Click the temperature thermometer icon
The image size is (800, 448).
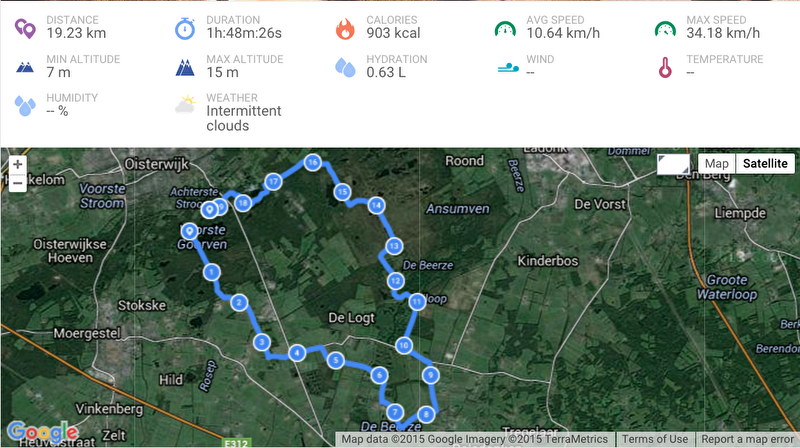point(665,67)
